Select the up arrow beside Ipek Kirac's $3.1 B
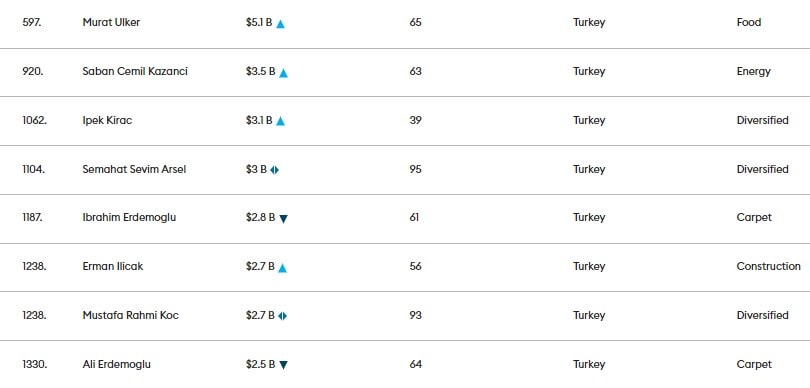Screen dimensions: 810x388 pos(280,121)
